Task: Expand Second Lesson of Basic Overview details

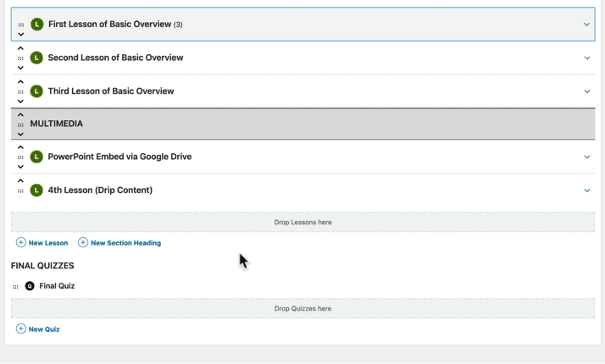Action: pyautogui.click(x=587, y=58)
